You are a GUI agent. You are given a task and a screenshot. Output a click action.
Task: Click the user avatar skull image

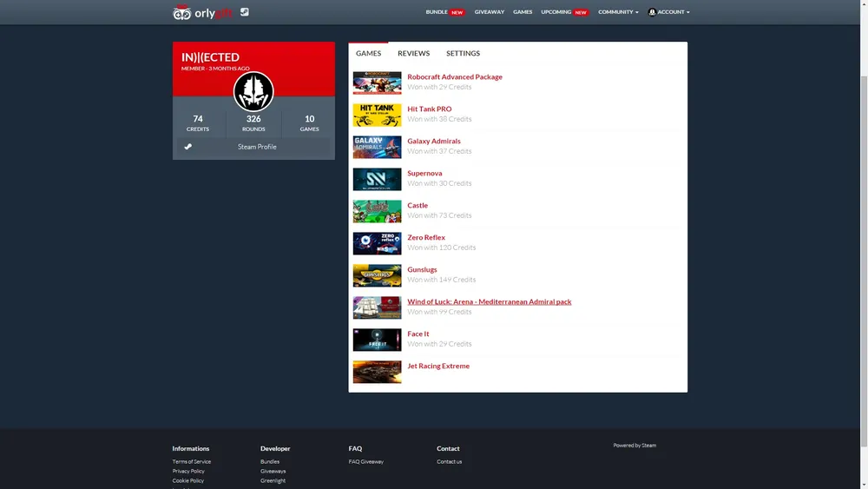tap(253, 92)
